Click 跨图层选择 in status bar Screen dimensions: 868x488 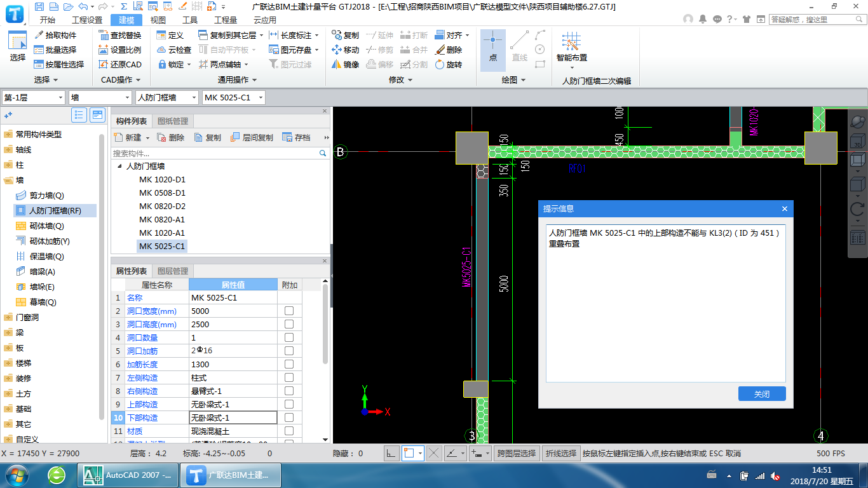pos(517,453)
